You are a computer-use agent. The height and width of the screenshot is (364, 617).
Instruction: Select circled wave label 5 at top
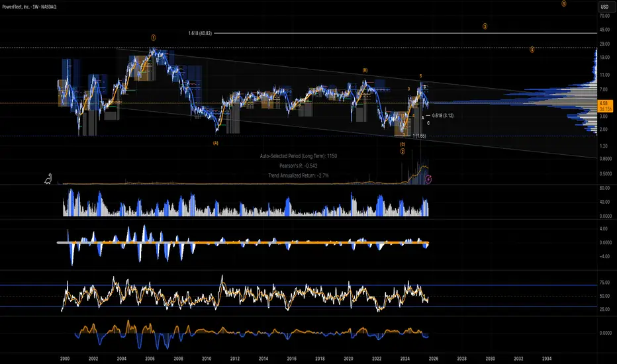[564, 3]
